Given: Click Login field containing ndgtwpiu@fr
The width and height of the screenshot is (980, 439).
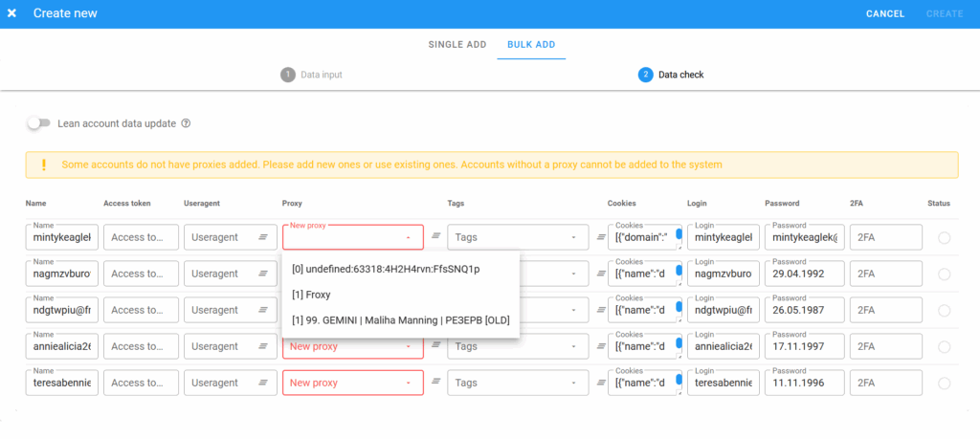Looking at the screenshot, I should click(724, 310).
